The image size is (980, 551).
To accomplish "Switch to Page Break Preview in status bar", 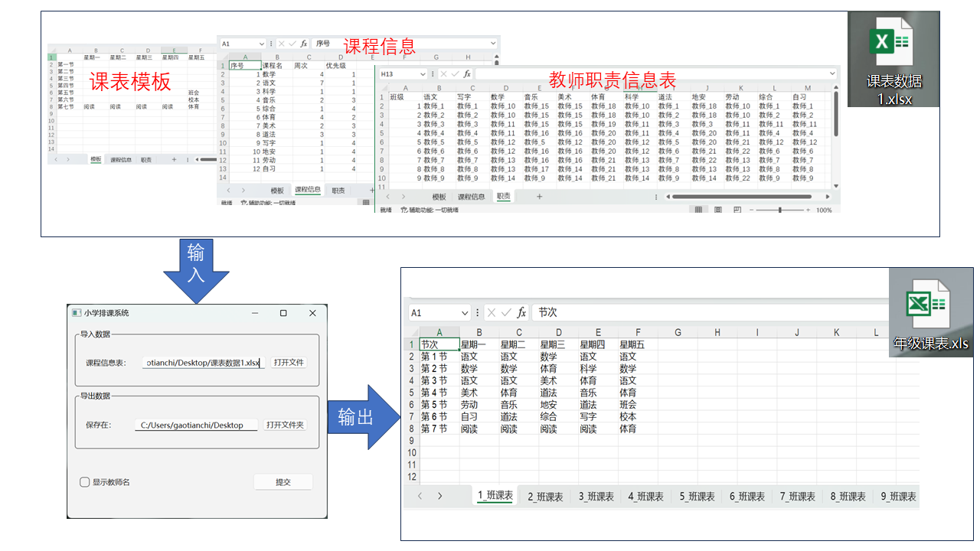I will (x=737, y=210).
